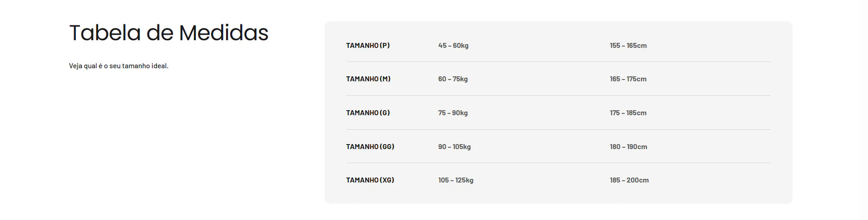Select the TAMANHO (XG) row label
This screenshot has height=220, width=868.
click(x=370, y=180)
